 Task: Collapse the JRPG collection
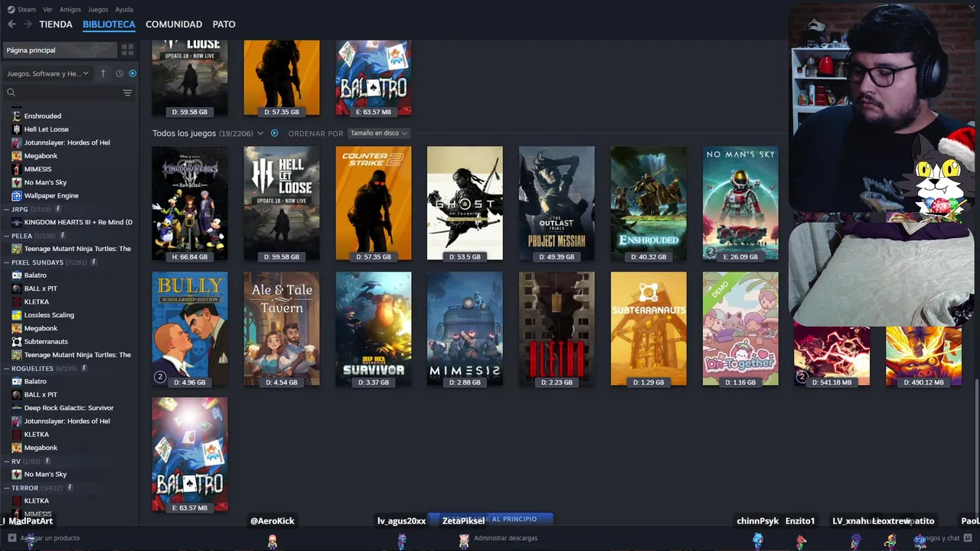(x=6, y=209)
